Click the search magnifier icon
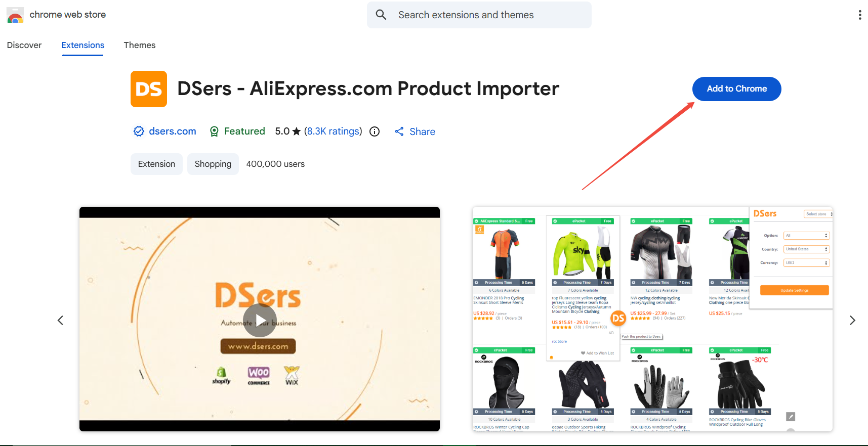 click(381, 15)
